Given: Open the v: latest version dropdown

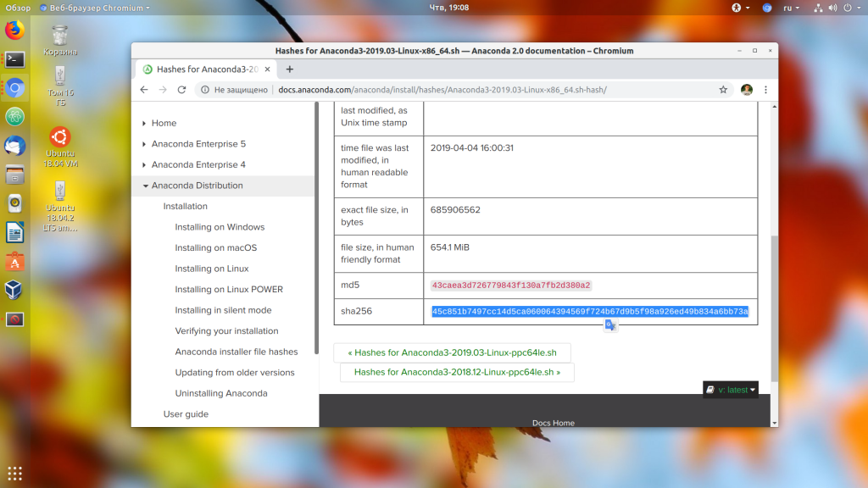Looking at the screenshot, I should 731,390.
